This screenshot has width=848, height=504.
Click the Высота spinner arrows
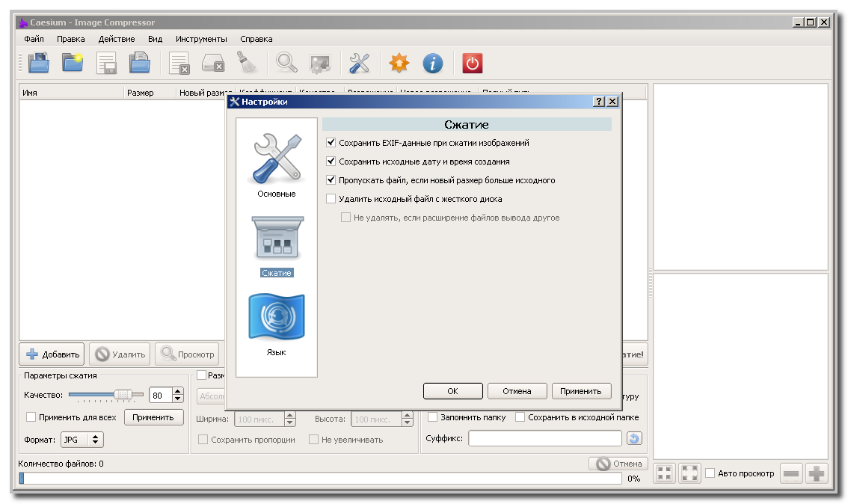click(408, 419)
